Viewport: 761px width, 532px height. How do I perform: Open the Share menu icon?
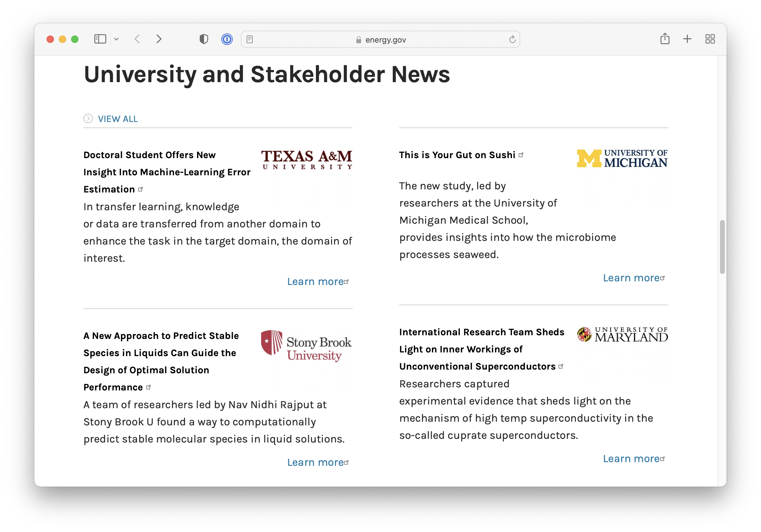(664, 39)
